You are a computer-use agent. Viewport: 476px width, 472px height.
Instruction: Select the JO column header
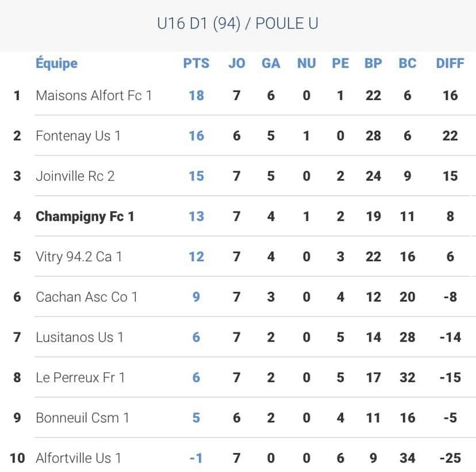236,63
